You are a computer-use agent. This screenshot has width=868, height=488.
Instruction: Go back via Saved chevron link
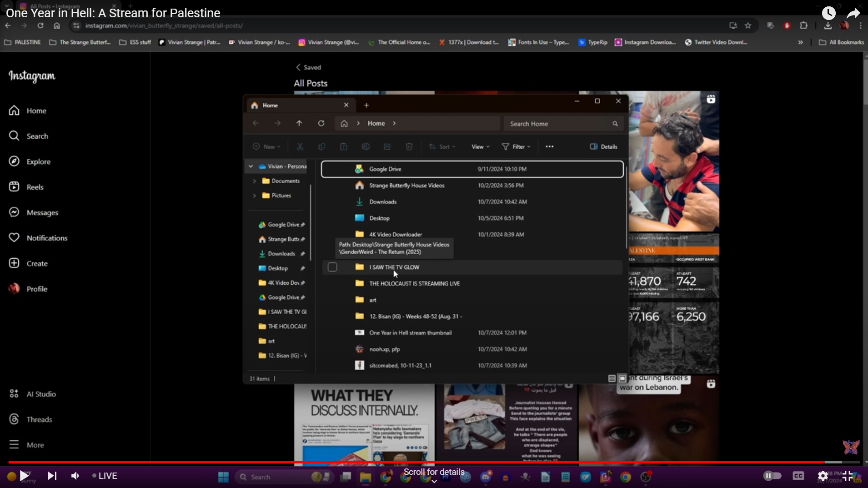click(308, 67)
